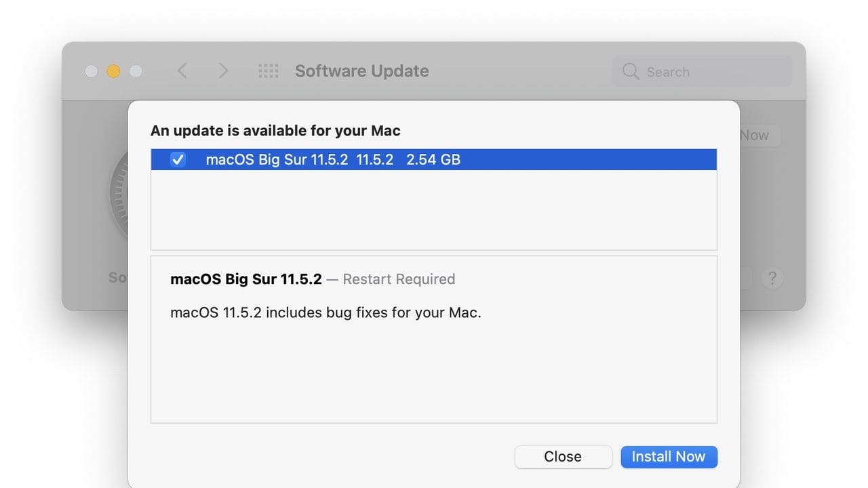Enable the Big Sur update checkbox again
This screenshot has height=488, width=868.
pyautogui.click(x=177, y=159)
